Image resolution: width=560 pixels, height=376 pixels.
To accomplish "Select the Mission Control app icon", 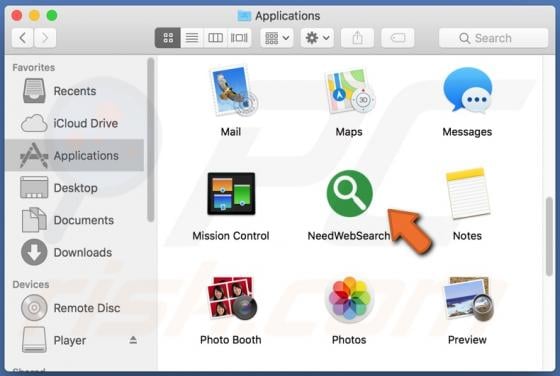I will coord(231,194).
